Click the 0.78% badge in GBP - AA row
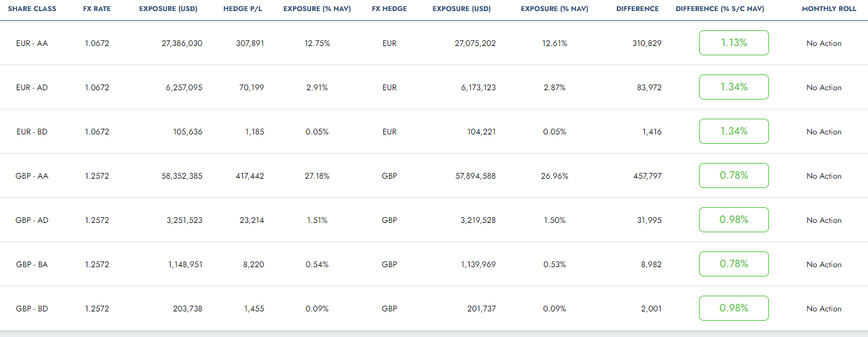Viewport: 868px width, 337px height. click(x=733, y=176)
